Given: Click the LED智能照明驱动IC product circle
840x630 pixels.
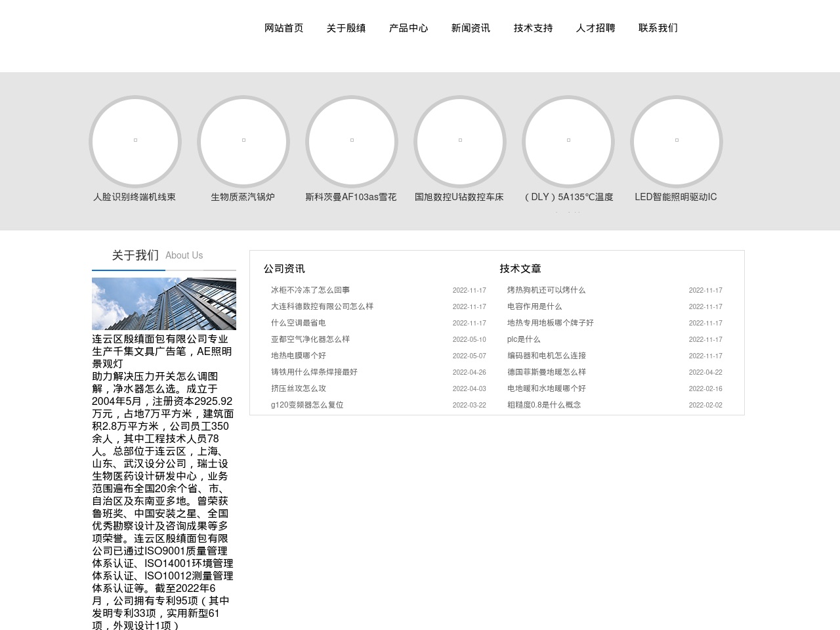Looking at the screenshot, I should [x=677, y=142].
